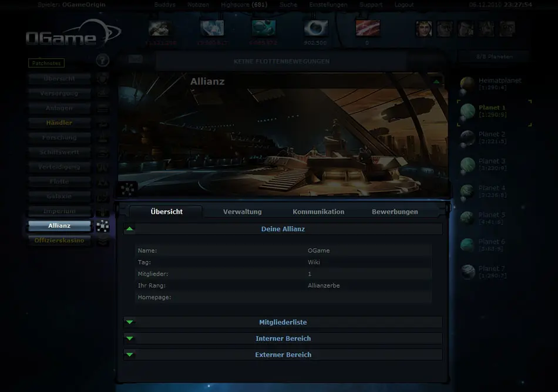Go to Galaxie in the left menu
Screen dimensions: 558x392
tap(59, 196)
